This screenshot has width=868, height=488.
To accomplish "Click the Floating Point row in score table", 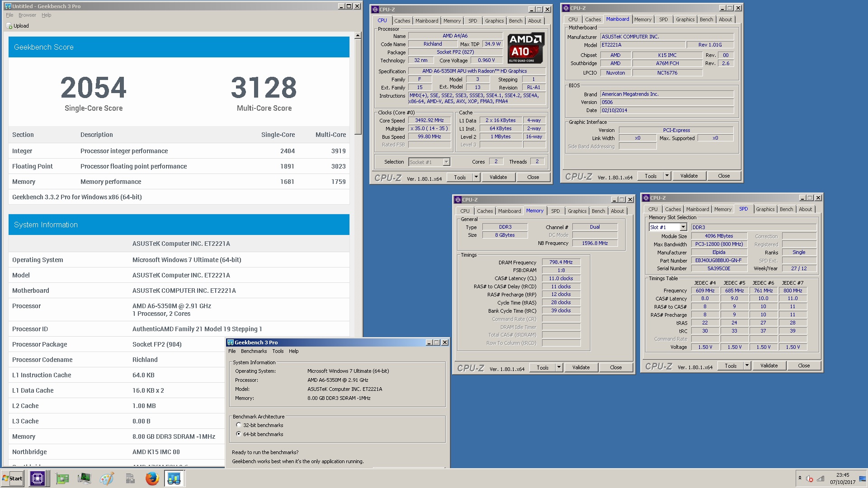I will click(x=179, y=166).
